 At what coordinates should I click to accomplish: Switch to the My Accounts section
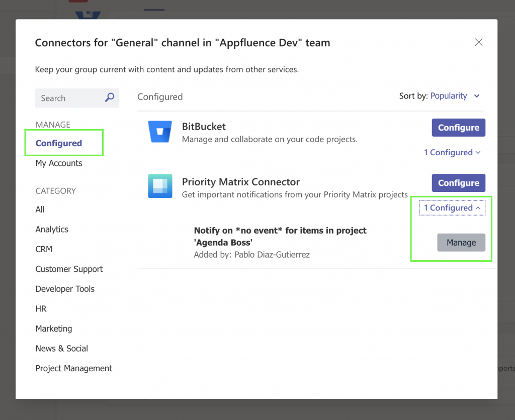(58, 163)
